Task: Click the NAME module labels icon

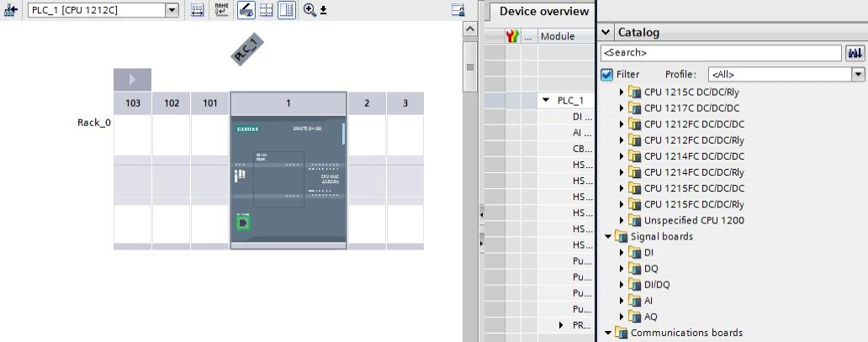Action: 222,10
